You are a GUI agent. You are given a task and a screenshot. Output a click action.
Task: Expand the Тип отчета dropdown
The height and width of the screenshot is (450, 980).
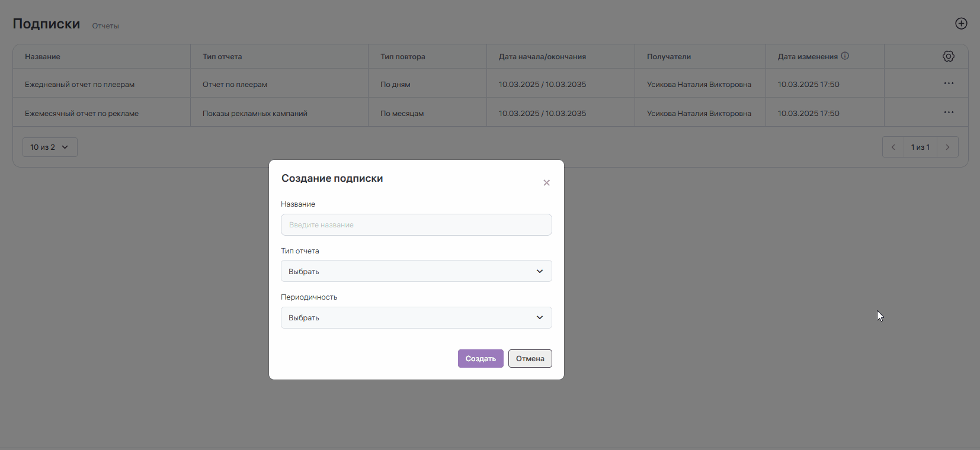(x=416, y=271)
